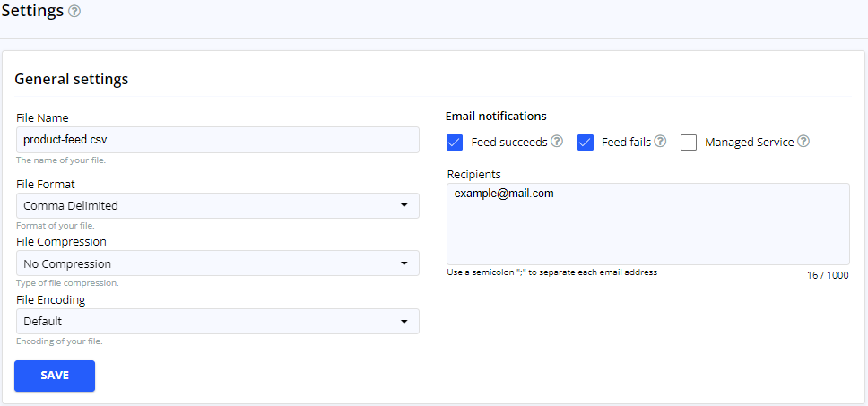The image size is (868, 406).
Task: Select 'Type of file compression.' hint
Action: pyautogui.click(x=67, y=283)
